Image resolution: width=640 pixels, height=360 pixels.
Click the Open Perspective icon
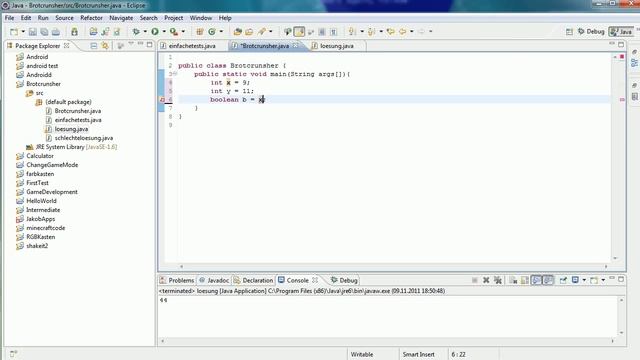[569, 31]
